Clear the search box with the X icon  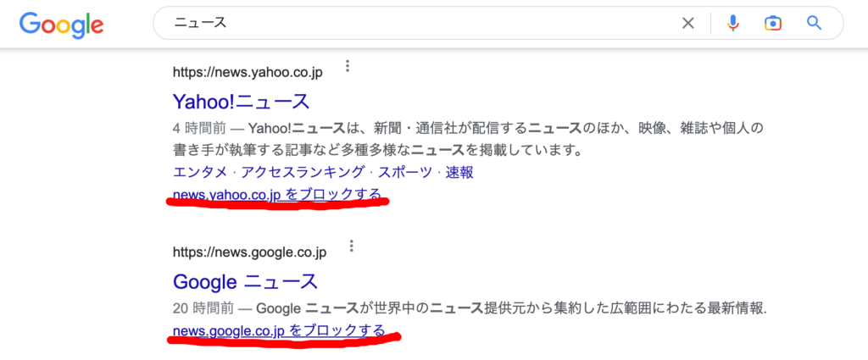(x=688, y=23)
